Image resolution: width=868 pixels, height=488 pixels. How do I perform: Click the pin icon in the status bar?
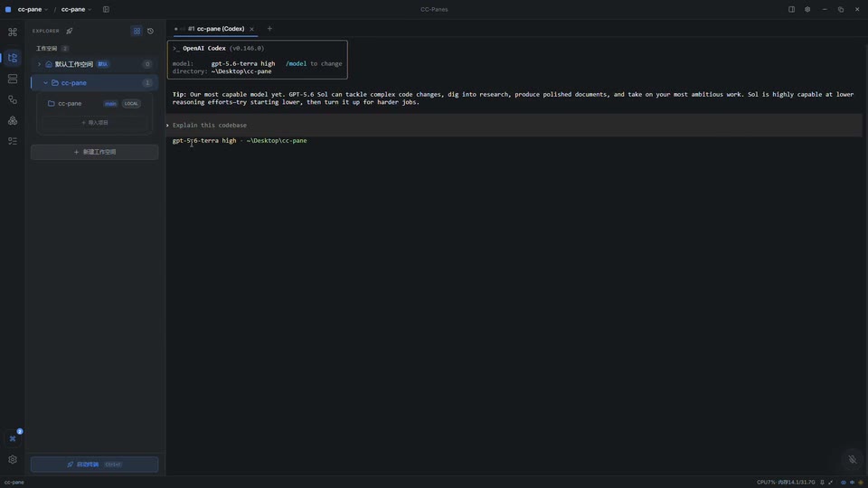pyautogui.click(x=822, y=483)
